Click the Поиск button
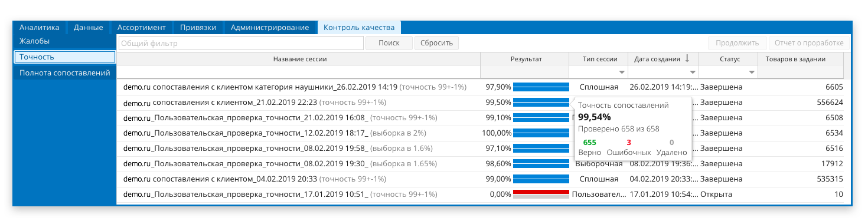Viewport: 868px width, 224px height. (389, 43)
